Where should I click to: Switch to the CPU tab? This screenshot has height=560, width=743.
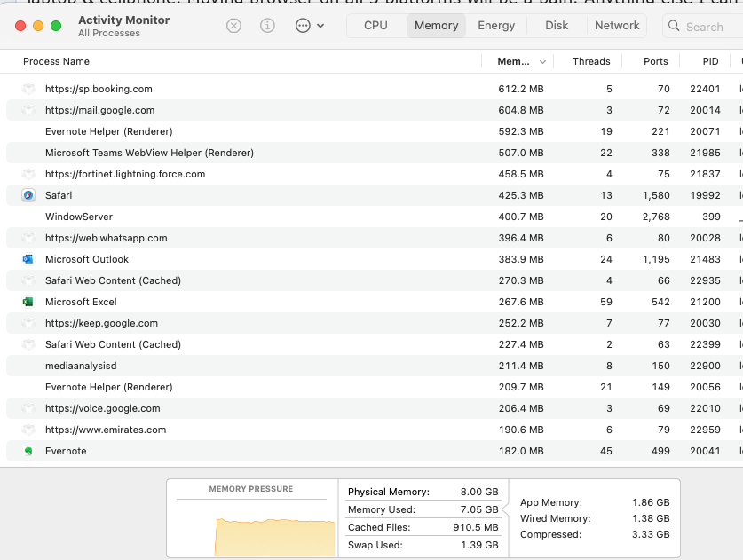tap(375, 26)
